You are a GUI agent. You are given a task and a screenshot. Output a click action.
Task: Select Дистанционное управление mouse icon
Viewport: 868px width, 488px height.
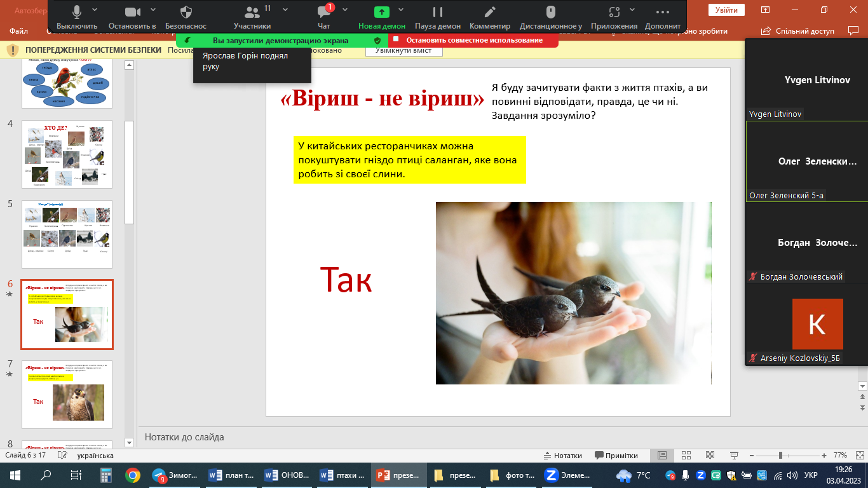[551, 17]
